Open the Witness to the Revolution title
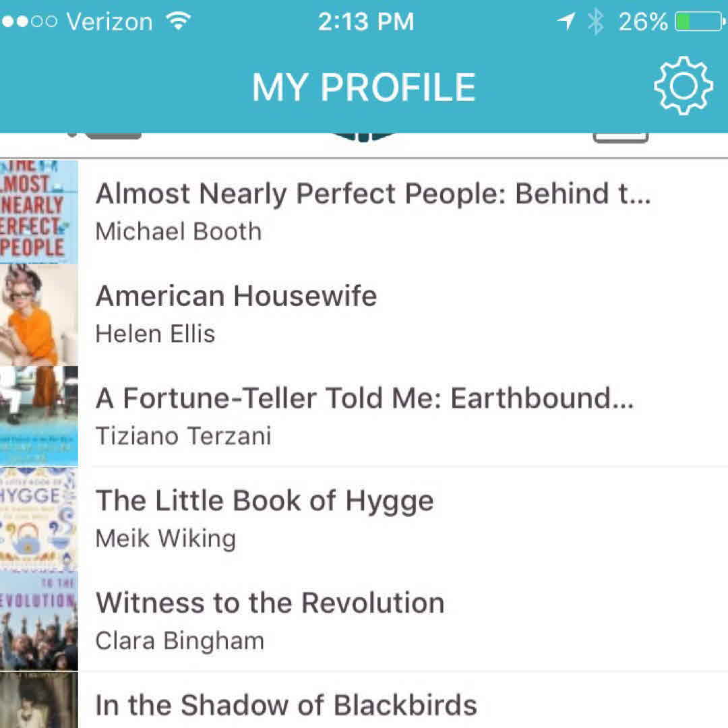 click(270, 603)
